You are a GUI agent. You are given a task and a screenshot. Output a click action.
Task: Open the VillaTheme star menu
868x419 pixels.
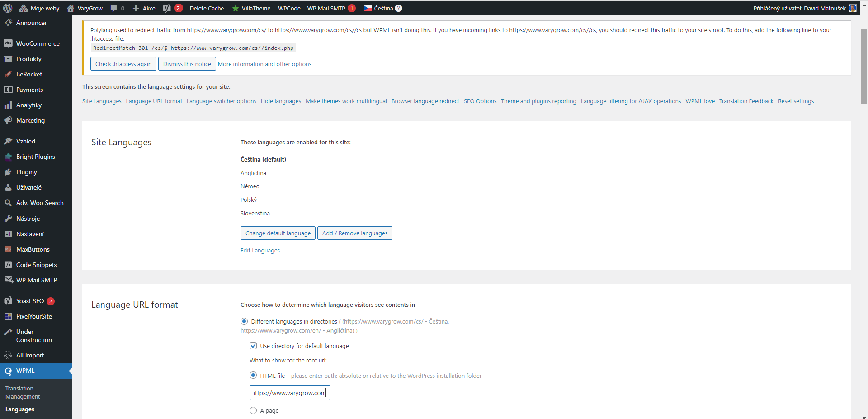pyautogui.click(x=251, y=8)
